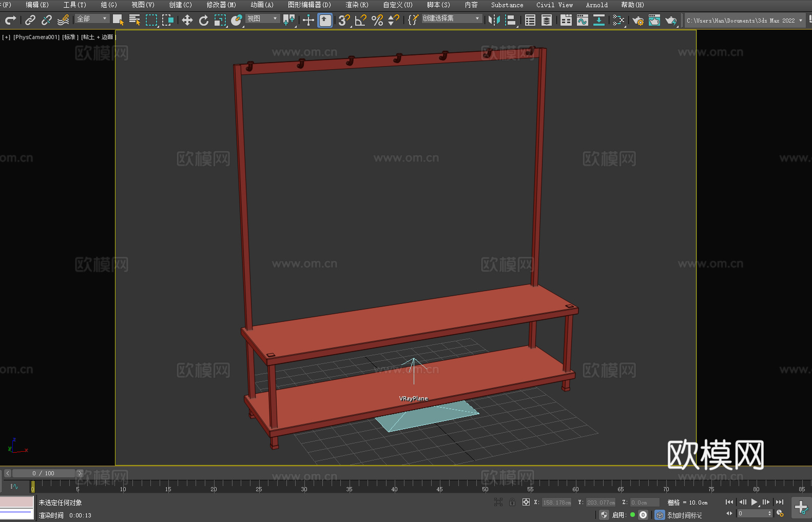Open the Civil View menu
The height and width of the screenshot is (522, 812).
(555, 5)
